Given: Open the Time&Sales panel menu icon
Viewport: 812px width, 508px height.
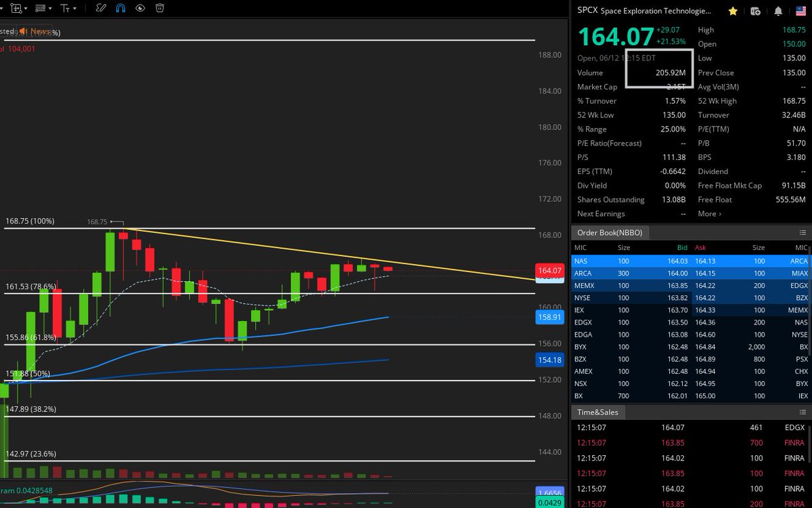Looking at the screenshot, I should coord(803,412).
